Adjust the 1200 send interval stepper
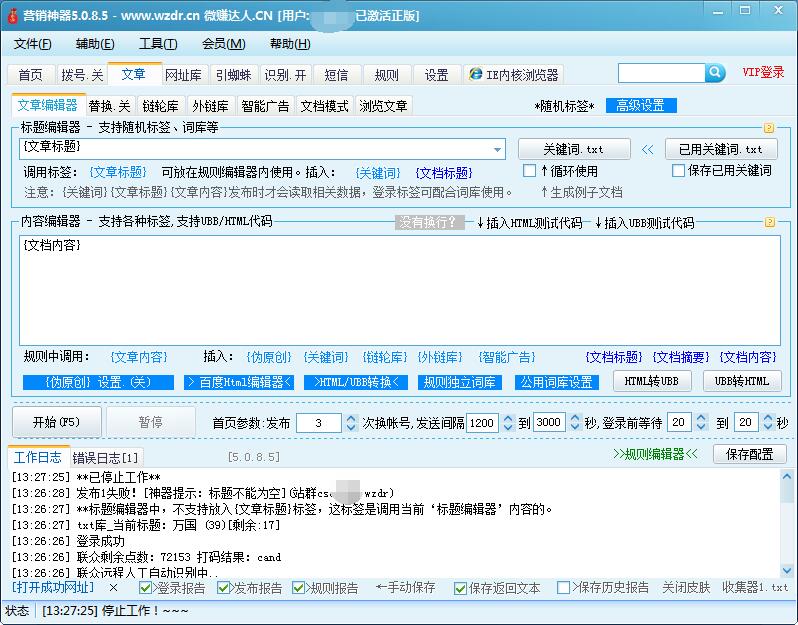The height and width of the screenshot is (625, 798). [x=508, y=422]
